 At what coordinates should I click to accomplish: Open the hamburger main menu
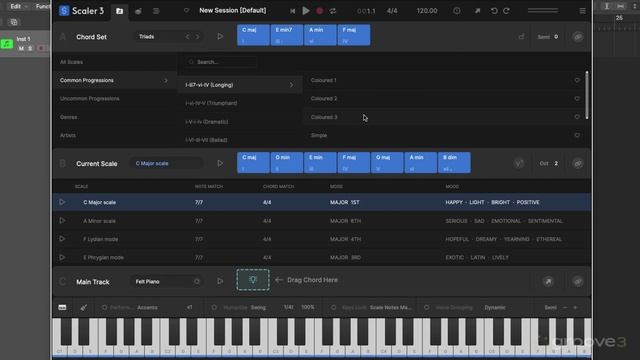click(x=582, y=11)
